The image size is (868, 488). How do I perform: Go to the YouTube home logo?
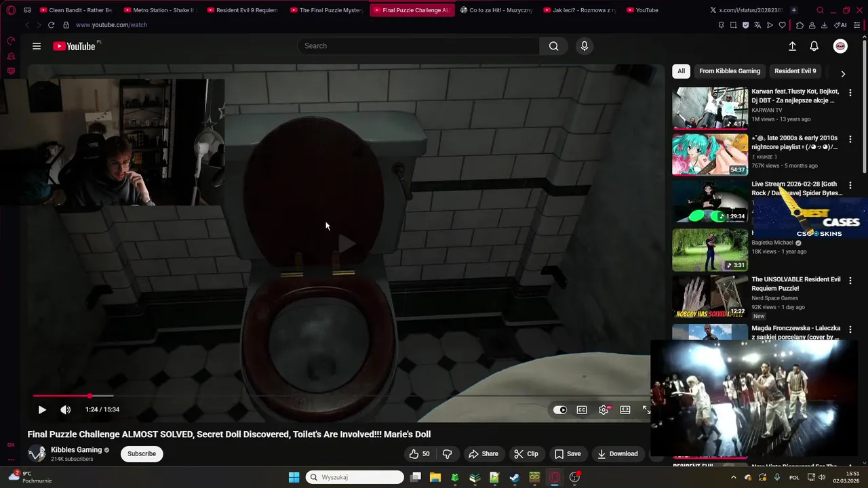click(75, 46)
